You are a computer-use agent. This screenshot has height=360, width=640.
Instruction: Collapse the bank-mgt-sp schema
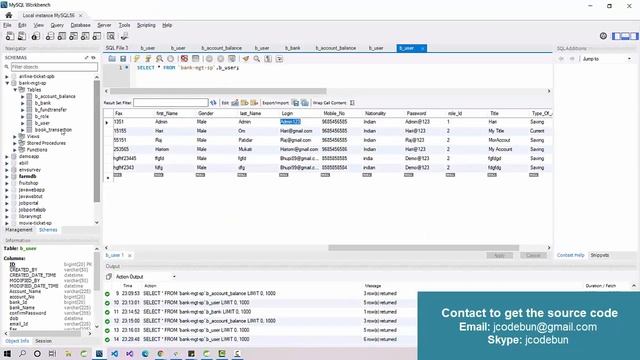pos(7,83)
